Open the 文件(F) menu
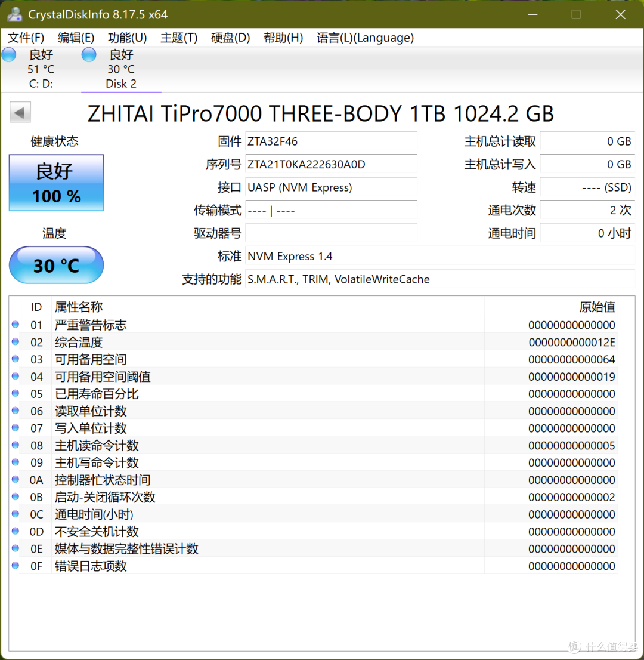644x660 pixels. [25, 38]
